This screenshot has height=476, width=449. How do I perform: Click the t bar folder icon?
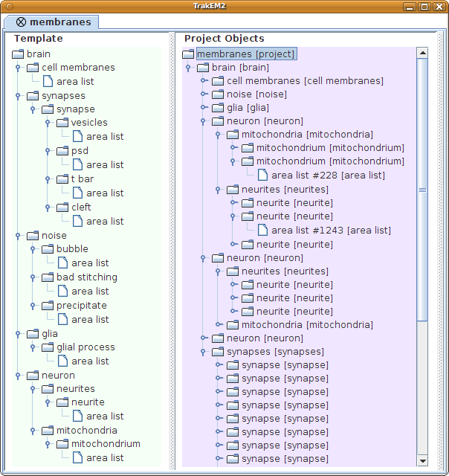pos(62,179)
